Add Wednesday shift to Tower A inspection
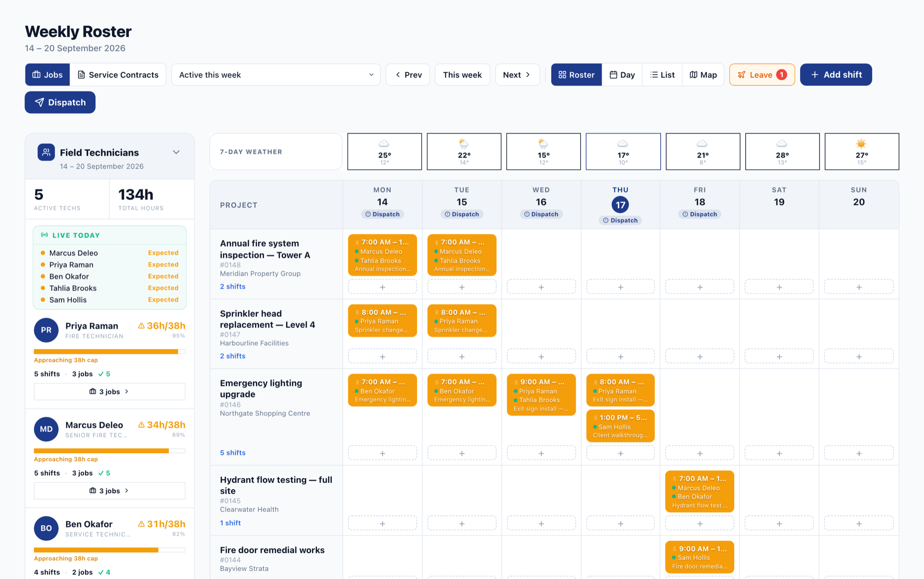The image size is (924, 579). (x=541, y=287)
